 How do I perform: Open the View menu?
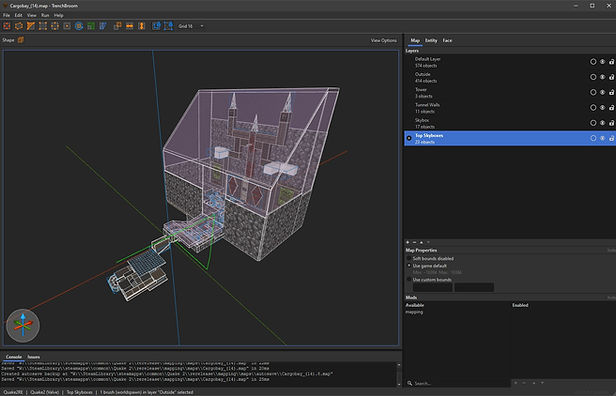(31, 15)
